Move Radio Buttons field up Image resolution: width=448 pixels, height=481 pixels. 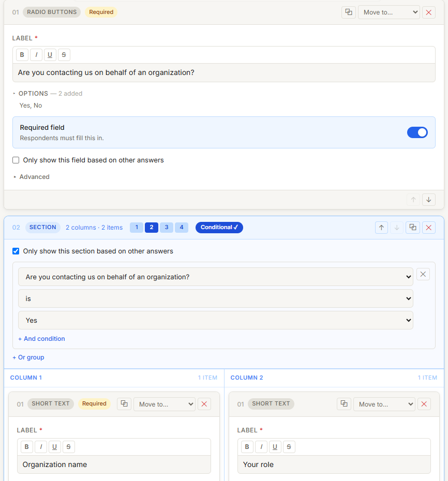click(413, 200)
